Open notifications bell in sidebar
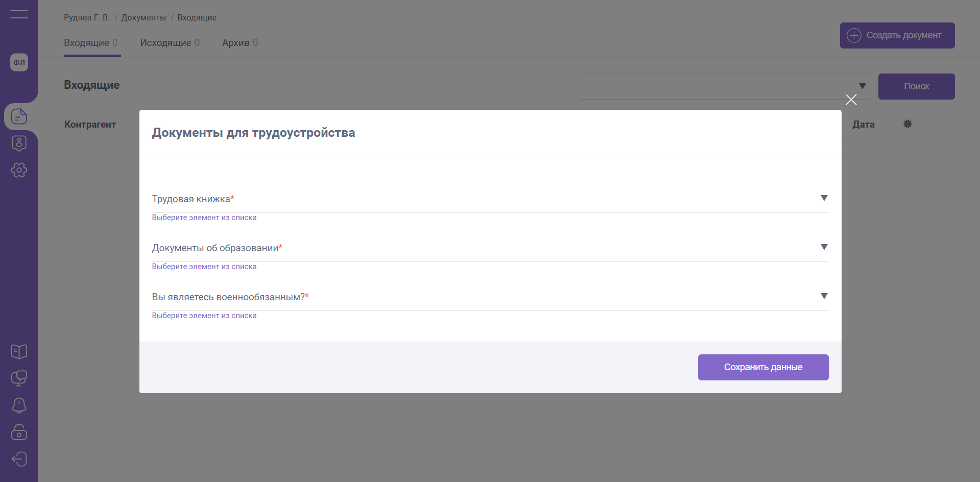 tap(19, 405)
